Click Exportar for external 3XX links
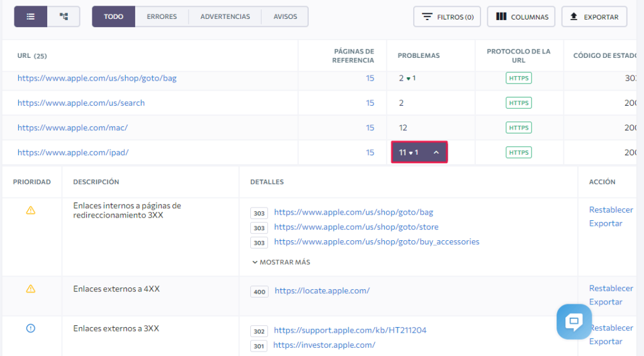 606,341
